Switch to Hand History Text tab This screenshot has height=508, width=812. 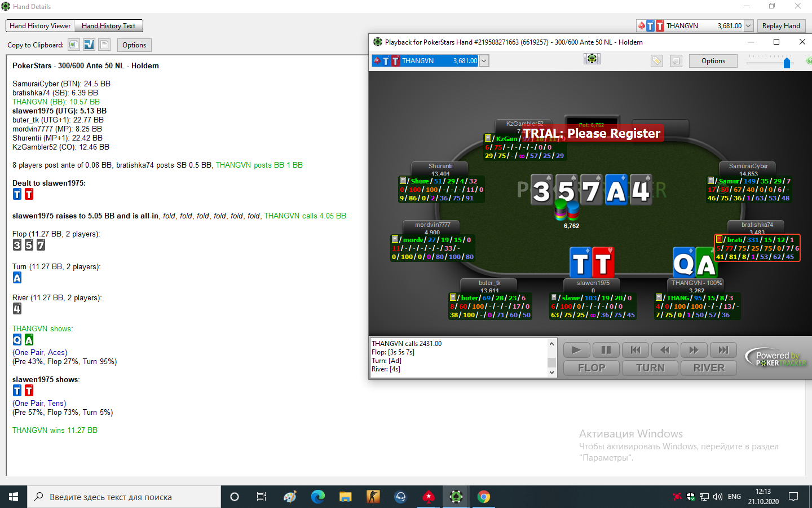[x=108, y=26]
